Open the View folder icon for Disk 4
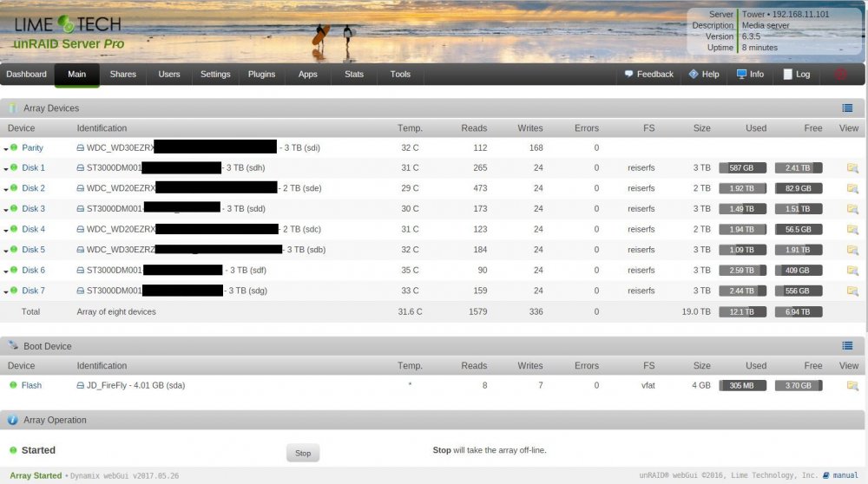Screen dimensions: 868x484 852,230
